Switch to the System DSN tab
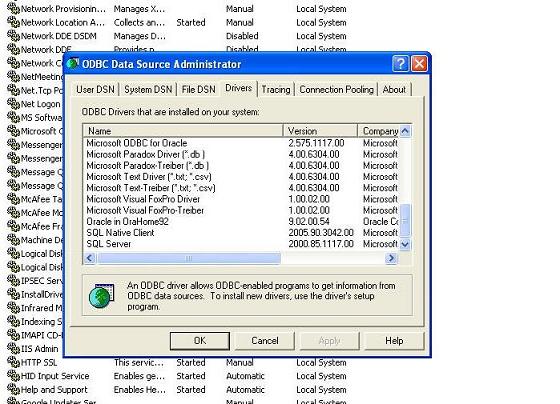This screenshot has width=560, height=404. click(148, 89)
